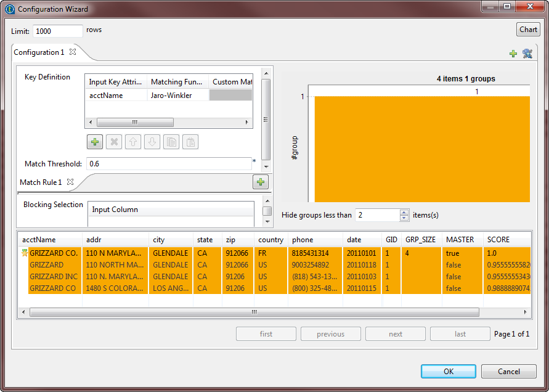
Task: Add a new key definition row
Action: (94, 142)
